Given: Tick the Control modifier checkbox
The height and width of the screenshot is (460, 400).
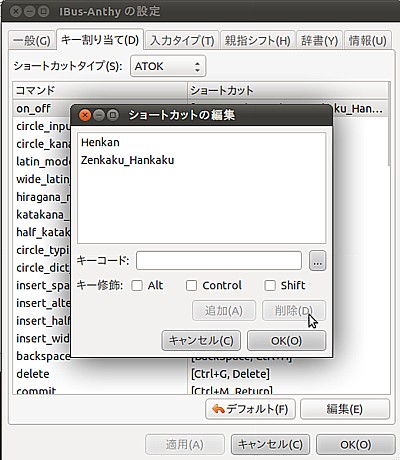Looking at the screenshot, I should [x=191, y=286].
